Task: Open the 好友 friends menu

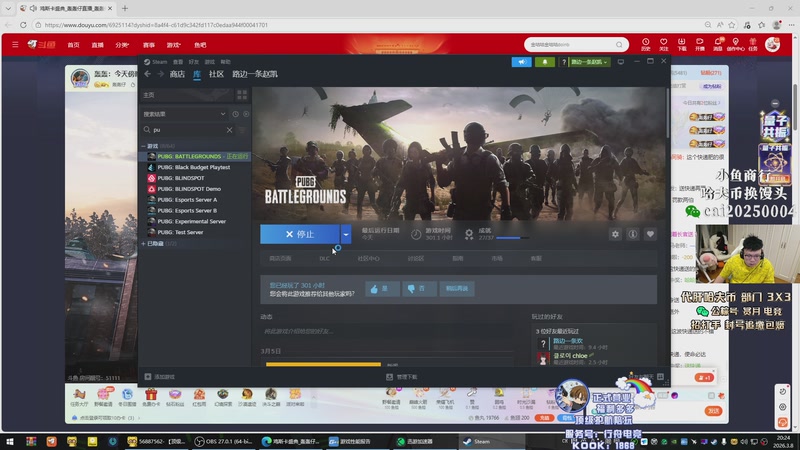Action: point(194,62)
